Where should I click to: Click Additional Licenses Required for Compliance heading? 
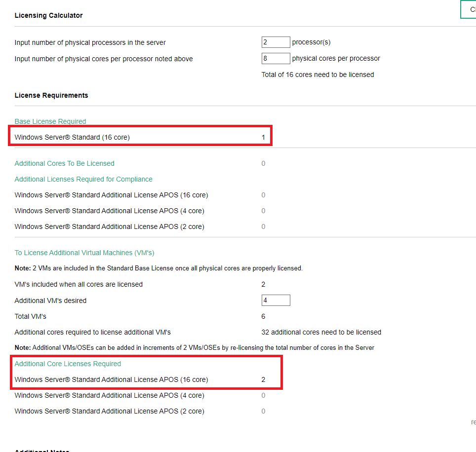pyautogui.click(x=83, y=179)
